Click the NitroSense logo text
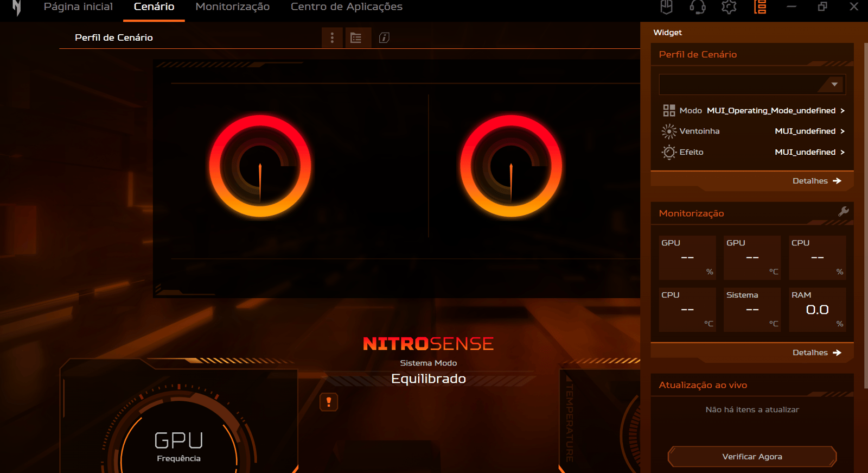 429,344
